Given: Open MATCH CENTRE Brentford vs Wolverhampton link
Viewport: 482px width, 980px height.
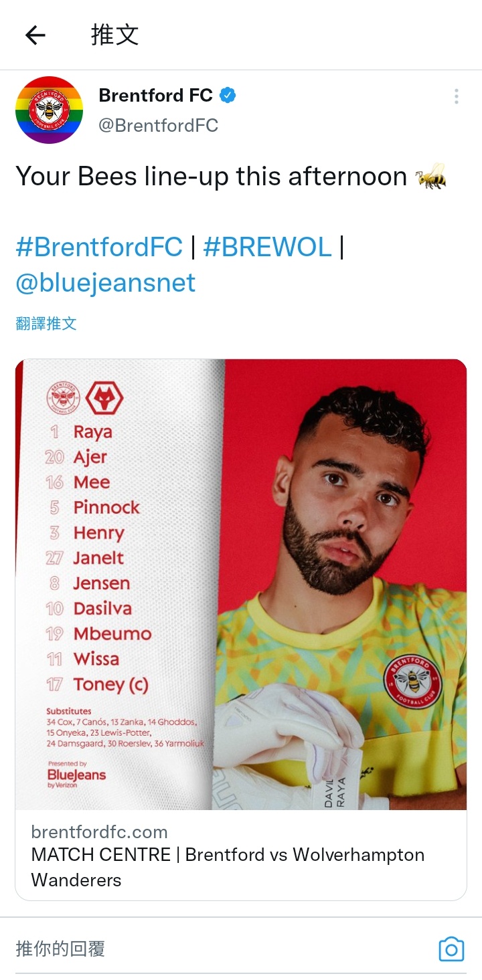Looking at the screenshot, I should pyautogui.click(x=228, y=867).
